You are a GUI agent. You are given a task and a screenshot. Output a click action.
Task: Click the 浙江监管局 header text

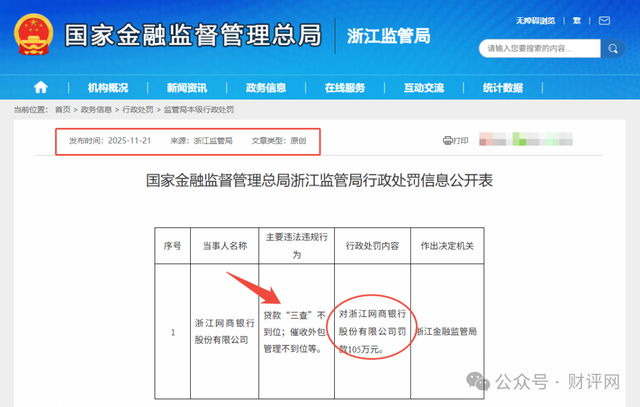click(389, 36)
